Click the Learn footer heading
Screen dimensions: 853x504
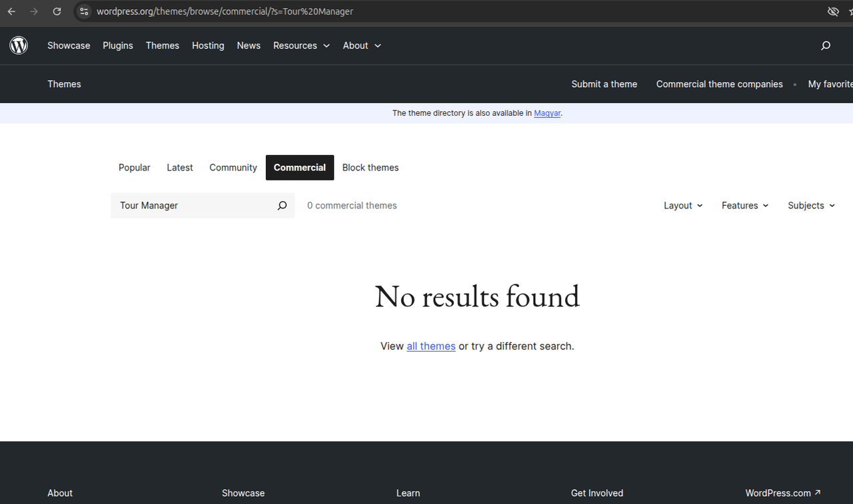pyautogui.click(x=408, y=493)
